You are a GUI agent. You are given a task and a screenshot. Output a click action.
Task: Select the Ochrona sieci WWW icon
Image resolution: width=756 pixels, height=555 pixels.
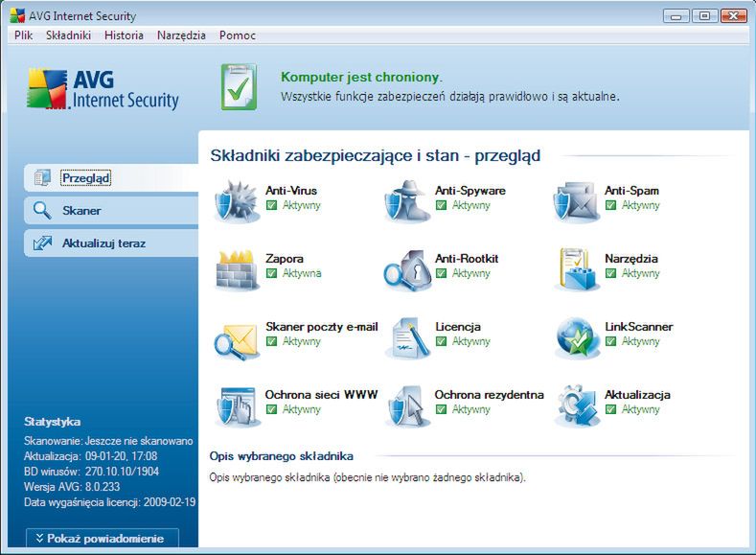237,405
